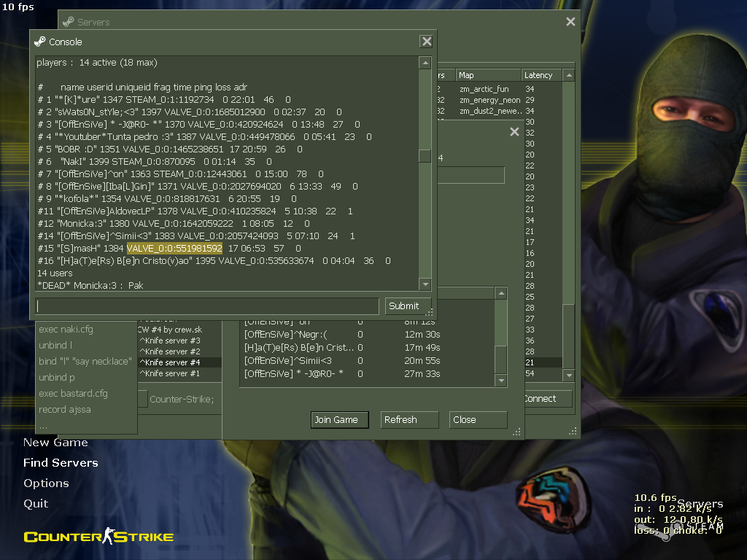Click '*DEAD* Monicka:3 : Pak' console line
This screenshot has width=747, height=560.
pyautogui.click(x=90, y=285)
